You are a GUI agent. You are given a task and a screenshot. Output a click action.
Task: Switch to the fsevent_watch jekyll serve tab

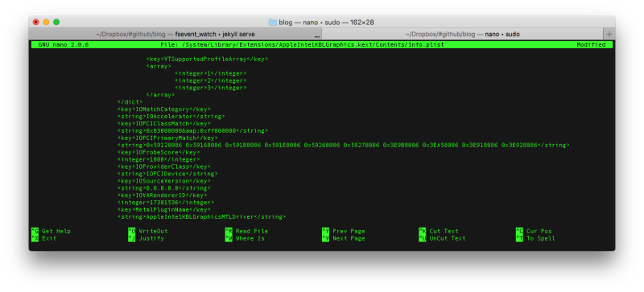pyautogui.click(x=175, y=34)
